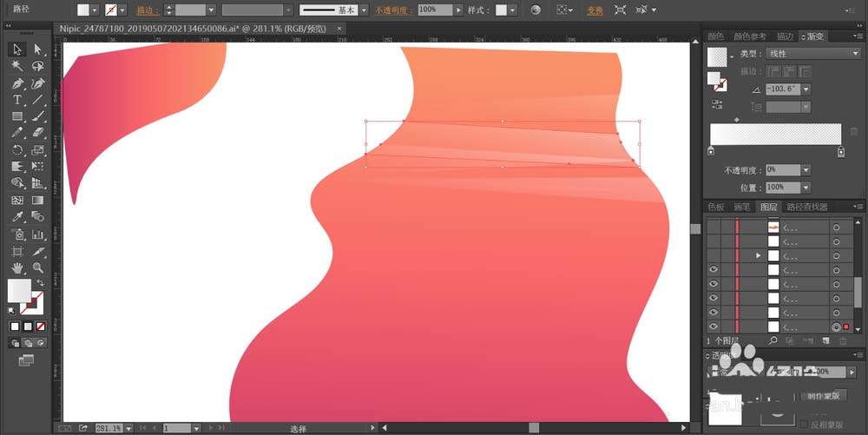868x435 pixels.
Task: Select the Line Segment tool
Action: pos(37,100)
